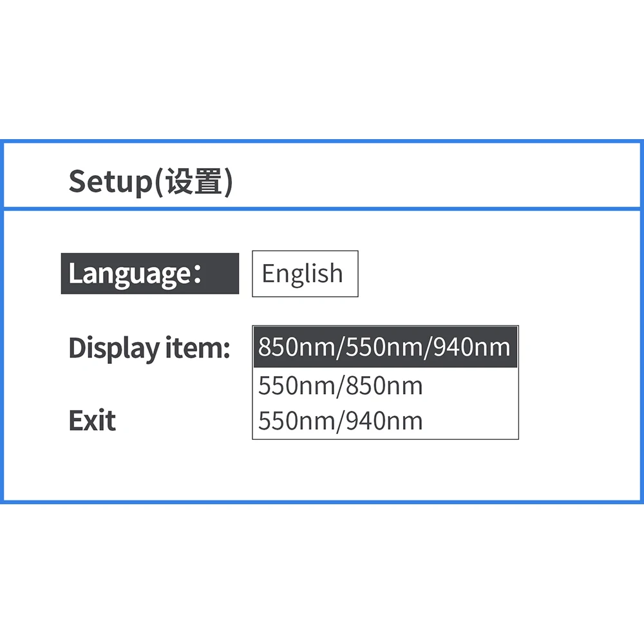Select the dark highlighted wavelength row
This screenshot has height=644, width=644.
[x=384, y=347]
